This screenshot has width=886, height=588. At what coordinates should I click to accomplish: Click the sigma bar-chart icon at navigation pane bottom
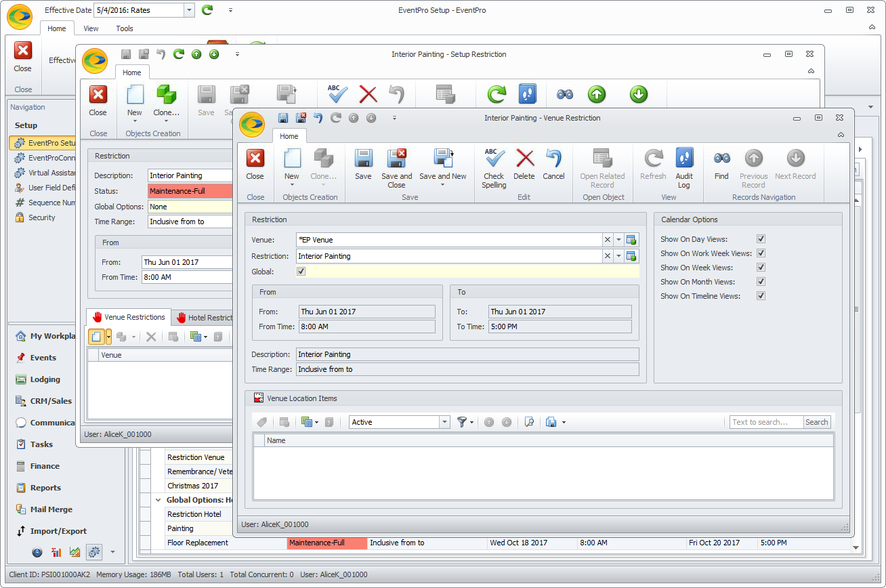(x=56, y=552)
